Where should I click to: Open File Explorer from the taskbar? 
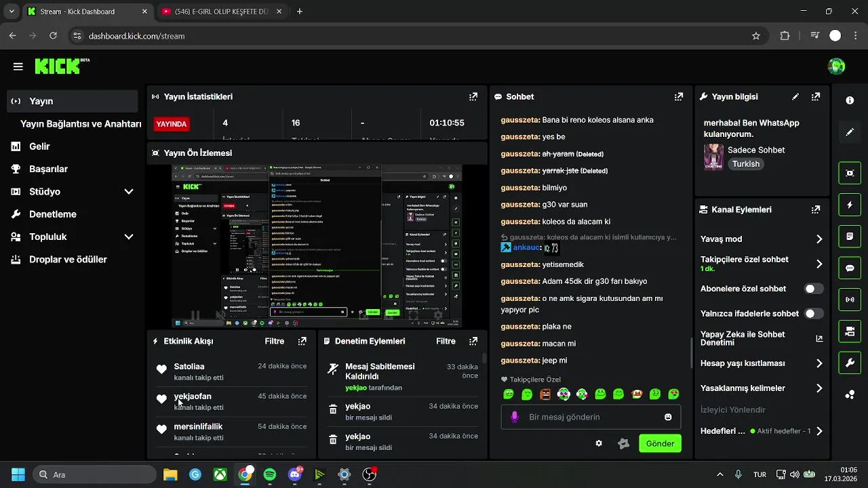tap(170, 474)
